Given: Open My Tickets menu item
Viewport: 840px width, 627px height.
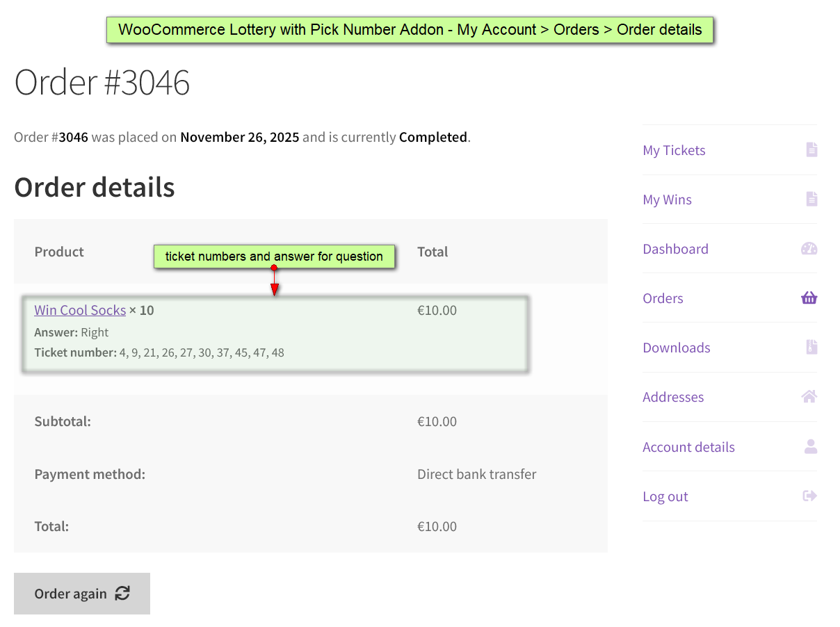Looking at the screenshot, I should pyautogui.click(x=674, y=150).
